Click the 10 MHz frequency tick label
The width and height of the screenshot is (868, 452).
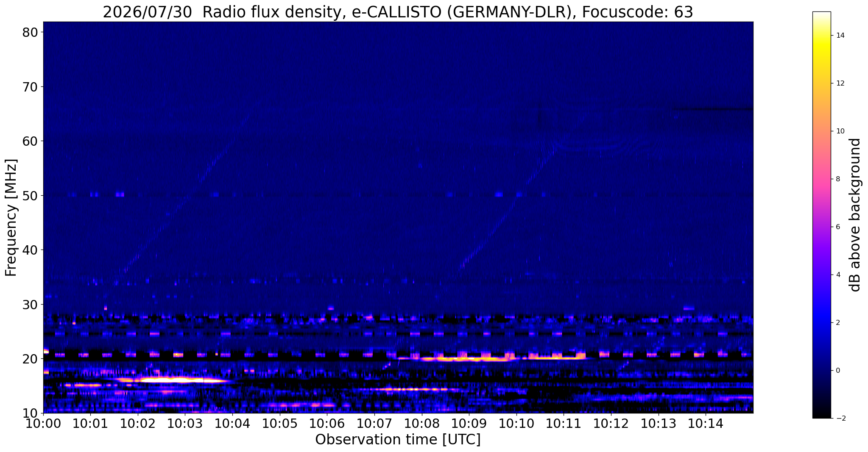pos(30,413)
